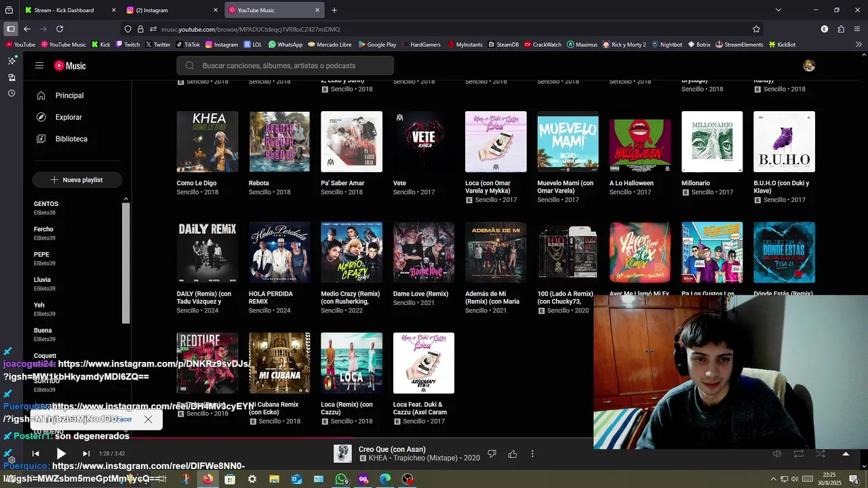Viewport: 868px width, 488px height.
Task: Toggle shuffle in player bar
Action: (x=821, y=453)
